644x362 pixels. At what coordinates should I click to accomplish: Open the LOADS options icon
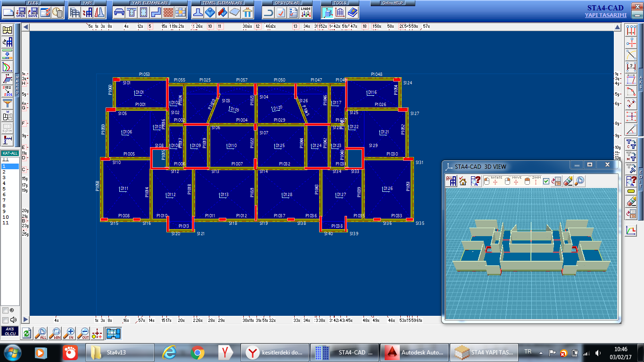coord(305,12)
